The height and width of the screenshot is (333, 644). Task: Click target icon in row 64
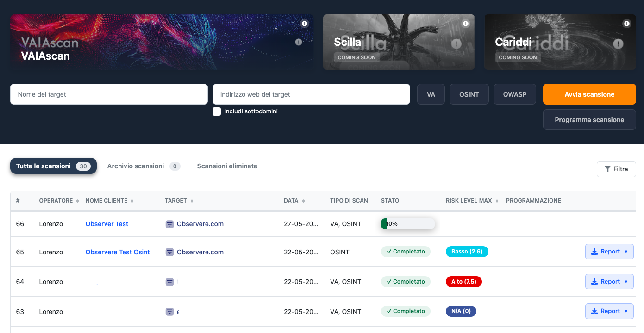(x=170, y=282)
